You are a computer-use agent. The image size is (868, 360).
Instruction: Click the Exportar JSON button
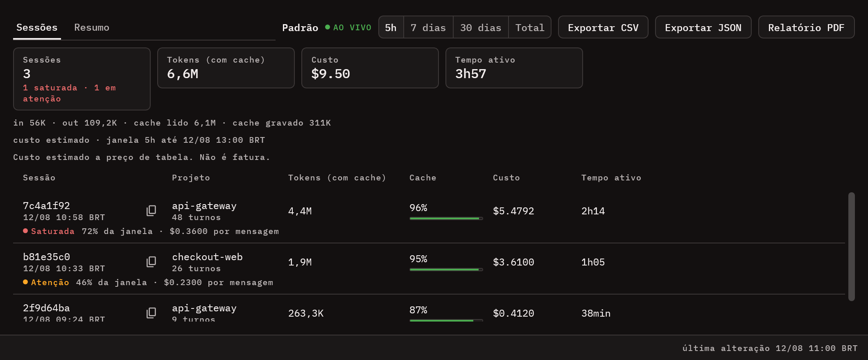point(703,27)
